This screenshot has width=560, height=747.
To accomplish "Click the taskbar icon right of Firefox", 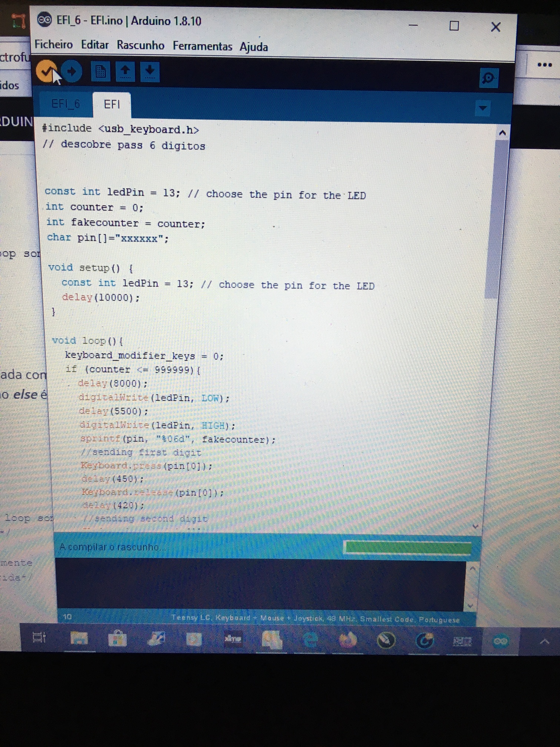I will 386,640.
